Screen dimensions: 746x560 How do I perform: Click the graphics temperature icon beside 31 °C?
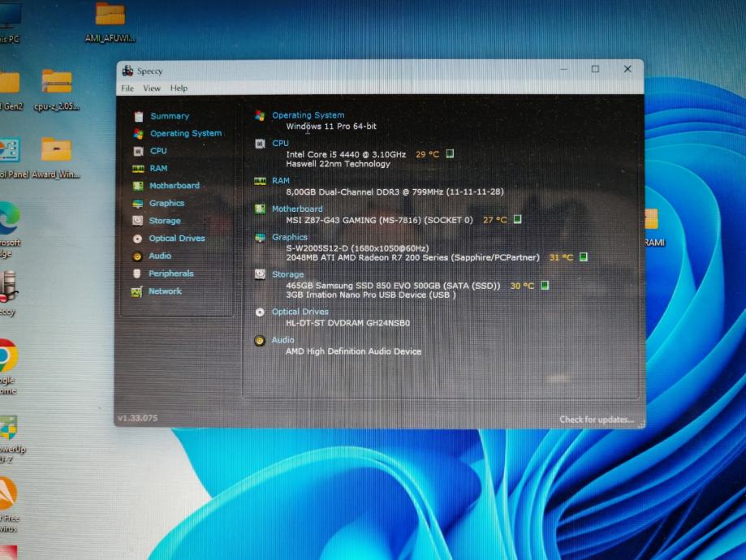coord(584,257)
